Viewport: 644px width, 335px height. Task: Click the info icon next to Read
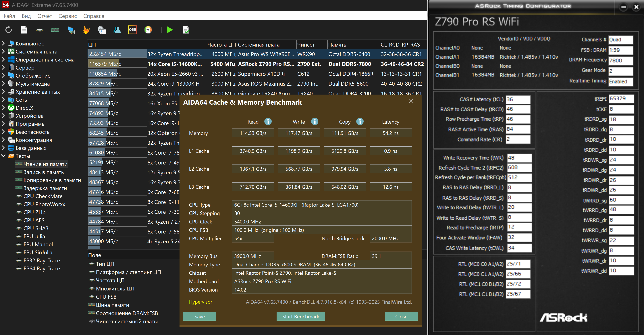coord(268,121)
